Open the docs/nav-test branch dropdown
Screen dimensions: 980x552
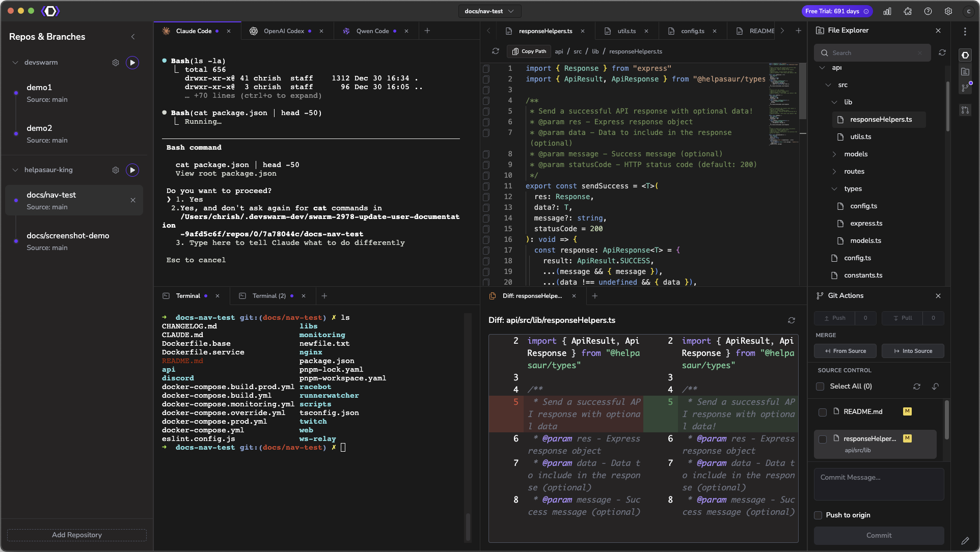tap(489, 11)
